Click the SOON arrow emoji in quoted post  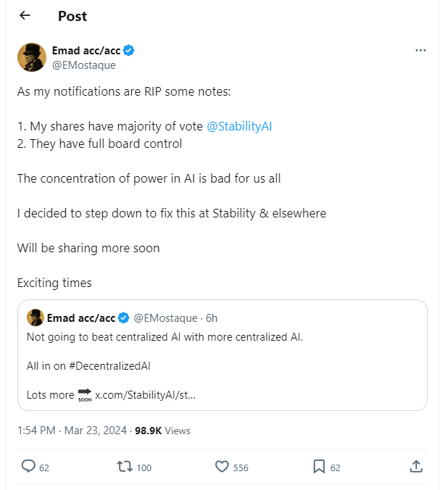pos(84,394)
